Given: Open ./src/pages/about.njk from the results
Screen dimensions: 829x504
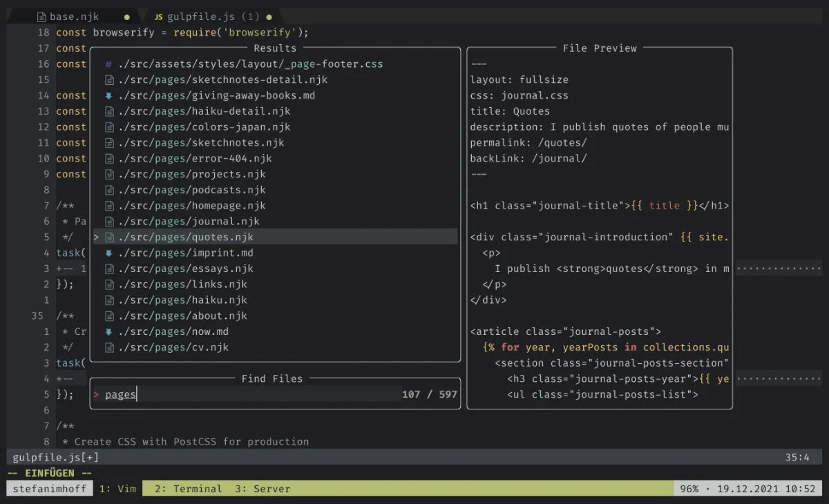Looking at the screenshot, I should point(182,316).
